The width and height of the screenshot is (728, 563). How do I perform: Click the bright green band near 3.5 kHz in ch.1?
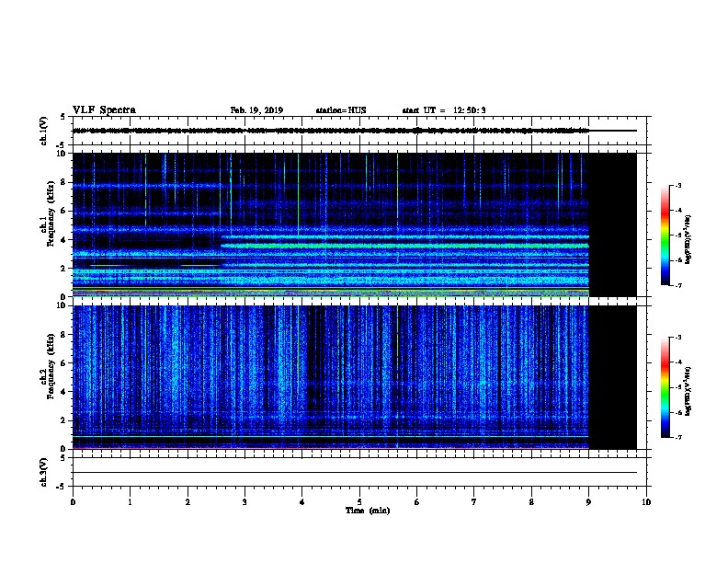click(404, 246)
